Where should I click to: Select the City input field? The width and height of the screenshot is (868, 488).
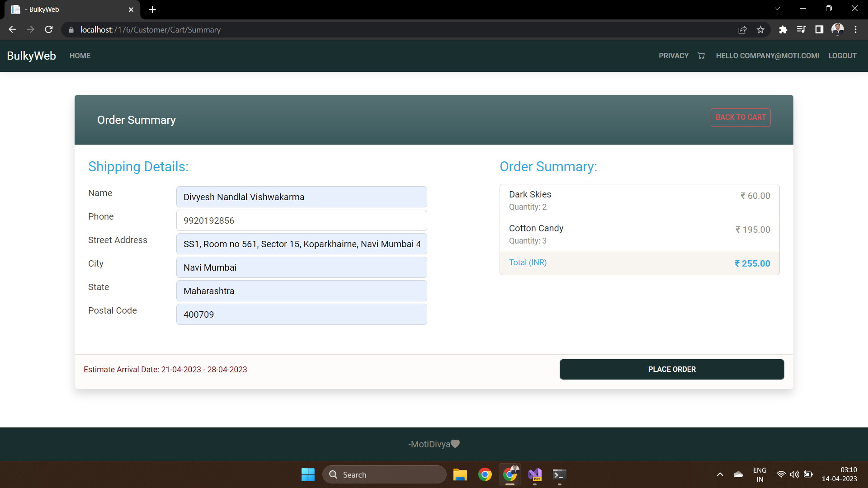coord(301,267)
